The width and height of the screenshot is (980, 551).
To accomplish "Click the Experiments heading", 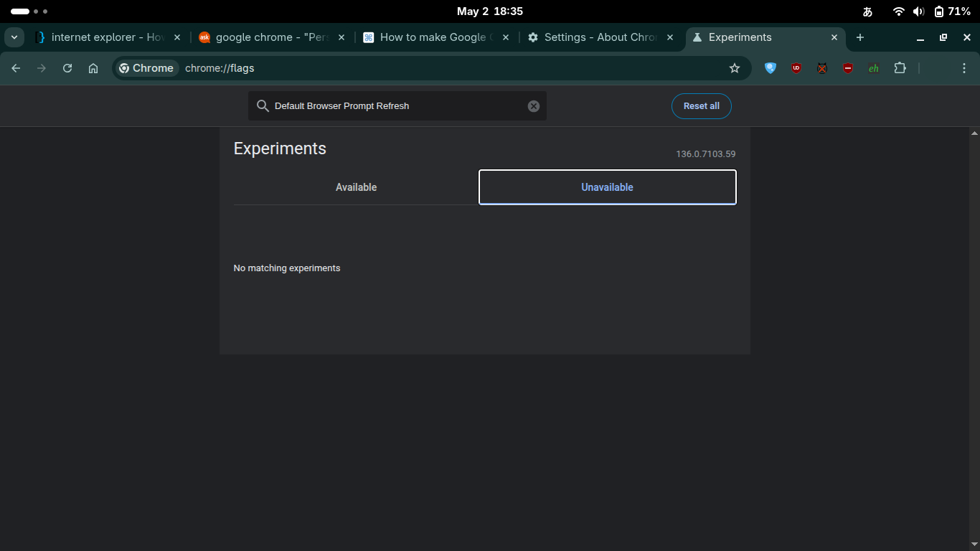I will tap(280, 149).
